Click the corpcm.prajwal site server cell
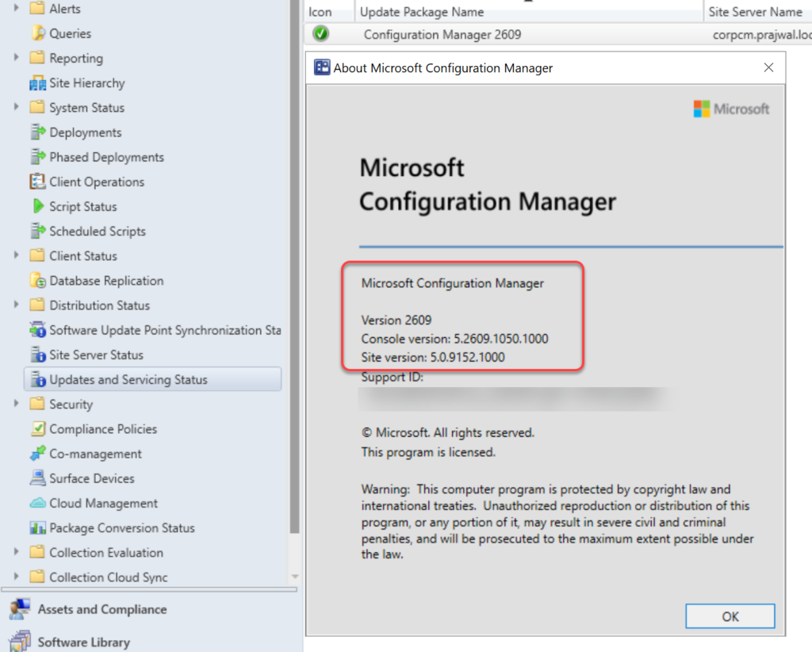 click(761, 35)
